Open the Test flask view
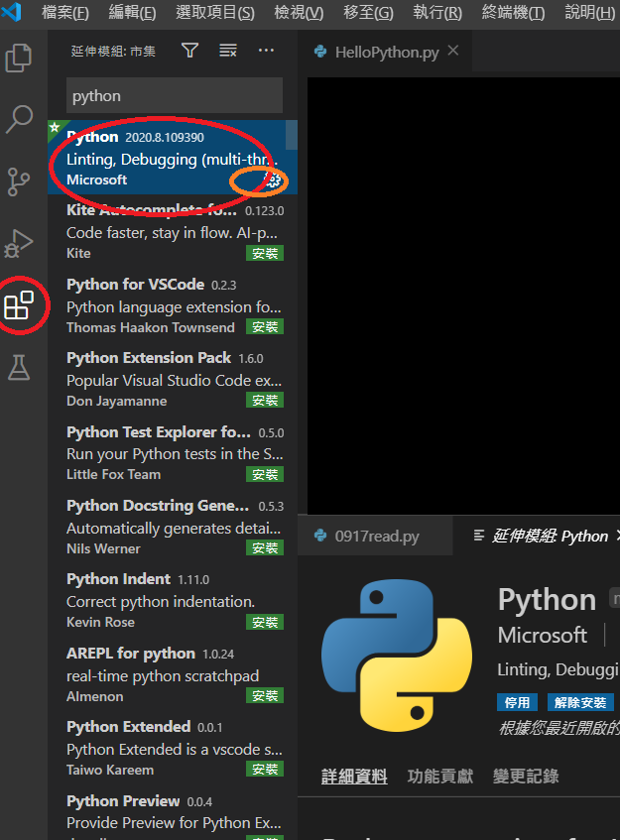The width and height of the screenshot is (620, 840). [x=19, y=368]
